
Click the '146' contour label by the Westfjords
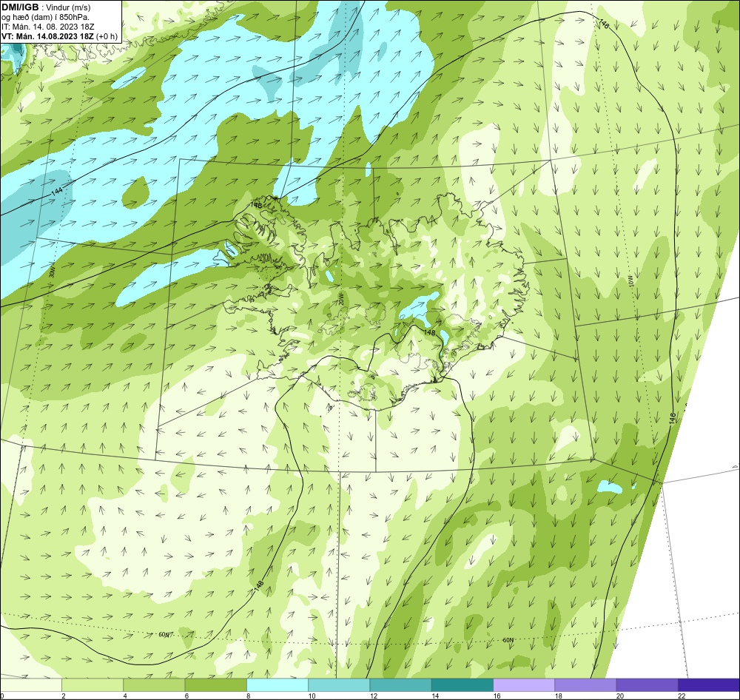point(256,205)
